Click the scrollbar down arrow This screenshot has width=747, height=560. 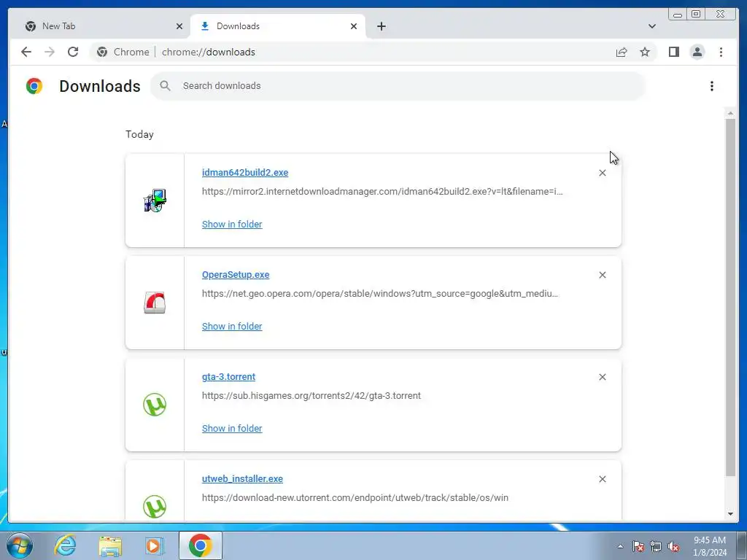[x=730, y=514]
